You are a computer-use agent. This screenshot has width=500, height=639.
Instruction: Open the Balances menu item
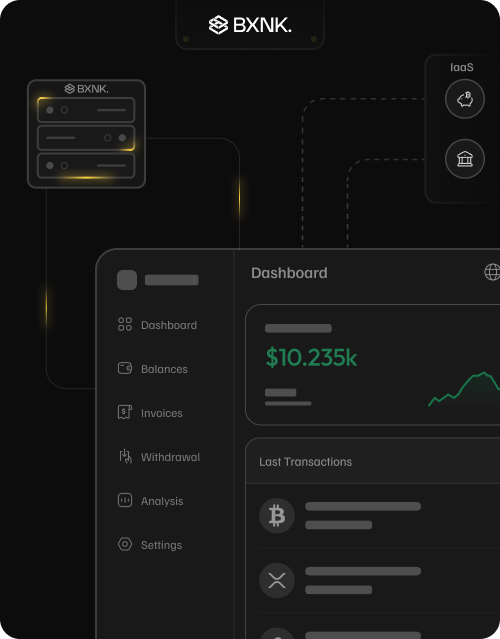point(153,369)
